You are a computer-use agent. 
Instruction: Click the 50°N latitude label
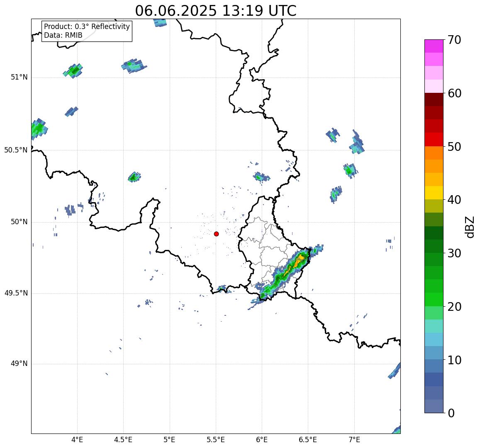tap(19, 222)
